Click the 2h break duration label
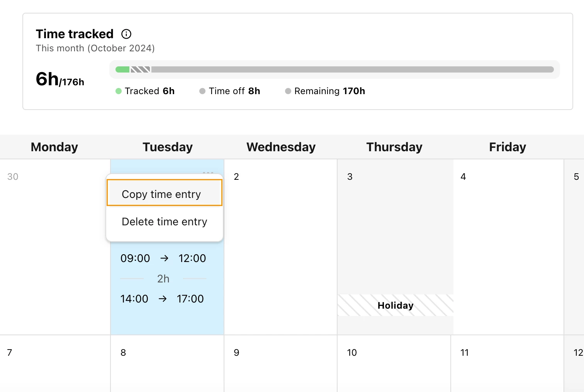 pos(163,279)
